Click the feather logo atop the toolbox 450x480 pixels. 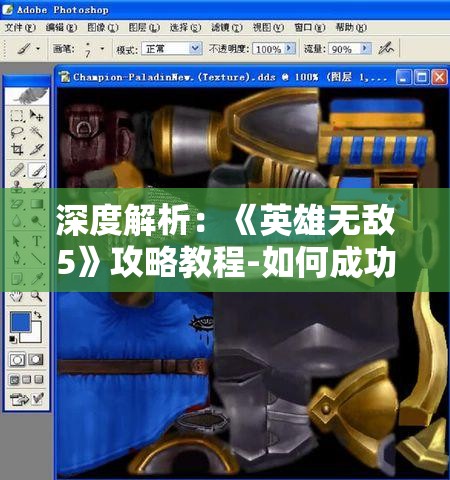[x=27, y=96]
